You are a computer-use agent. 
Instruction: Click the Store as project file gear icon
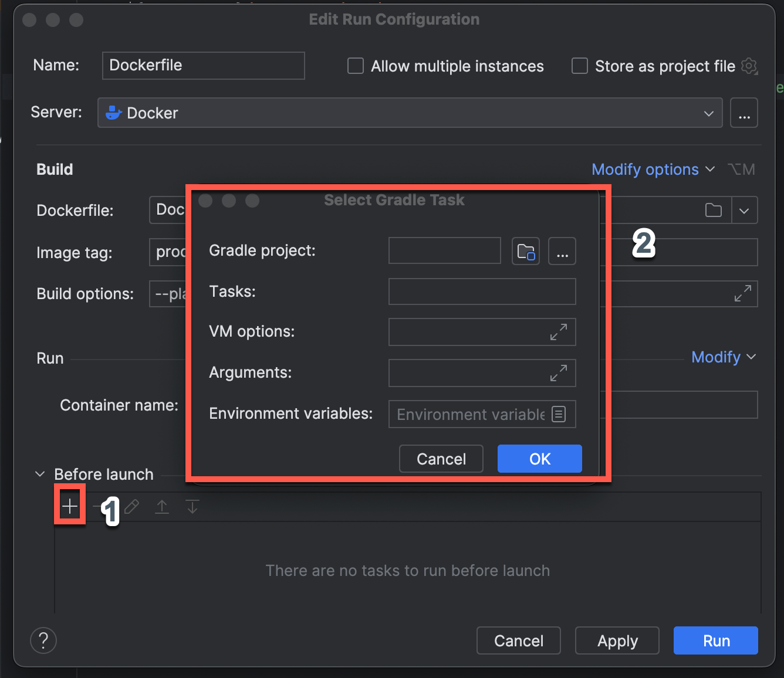(749, 66)
